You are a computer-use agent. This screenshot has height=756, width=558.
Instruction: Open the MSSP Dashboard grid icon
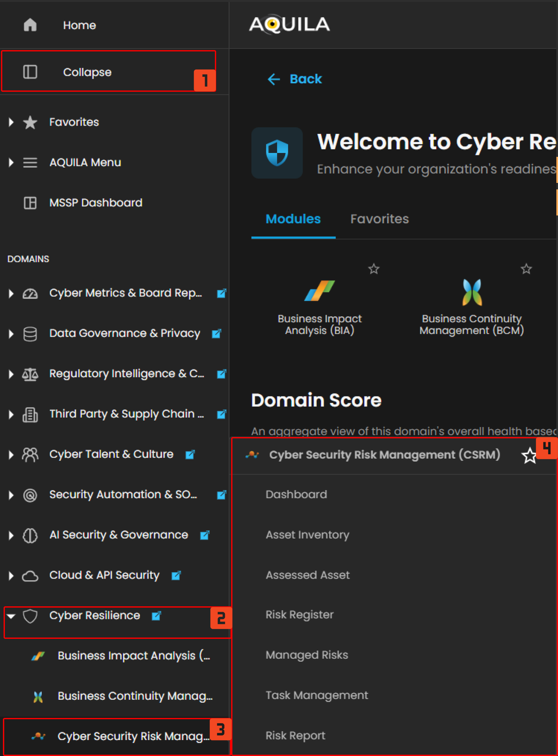point(30,203)
